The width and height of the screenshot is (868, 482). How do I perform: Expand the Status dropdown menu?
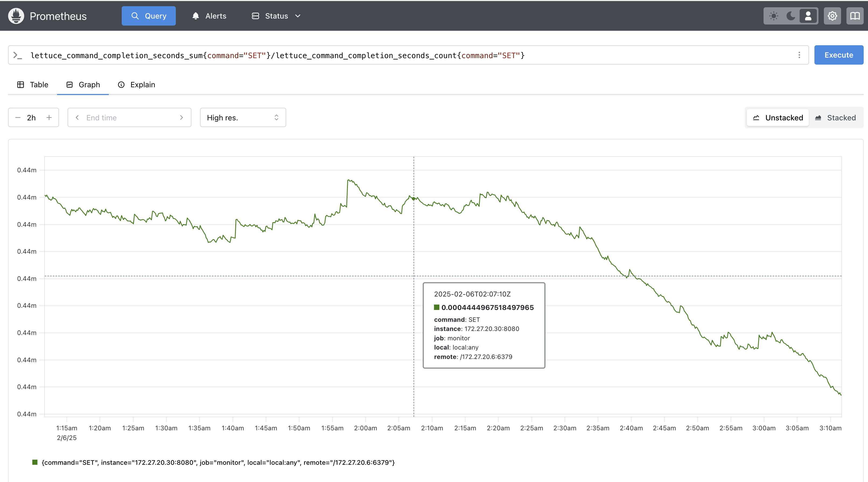[276, 16]
